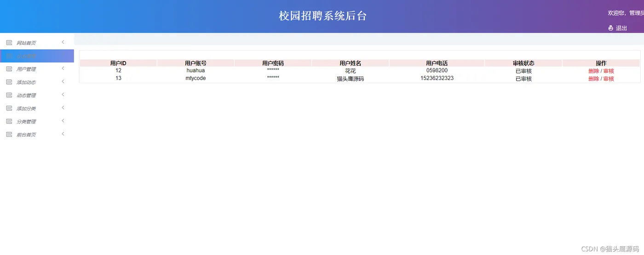644x255 pixels.
Task: Expand the 前台首页 chevron arrow
Action: 63,134
